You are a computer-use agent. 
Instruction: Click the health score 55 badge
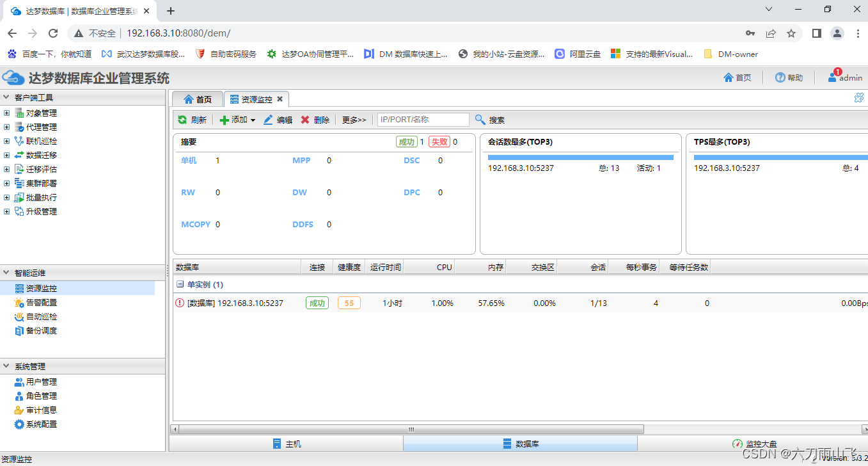point(349,303)
